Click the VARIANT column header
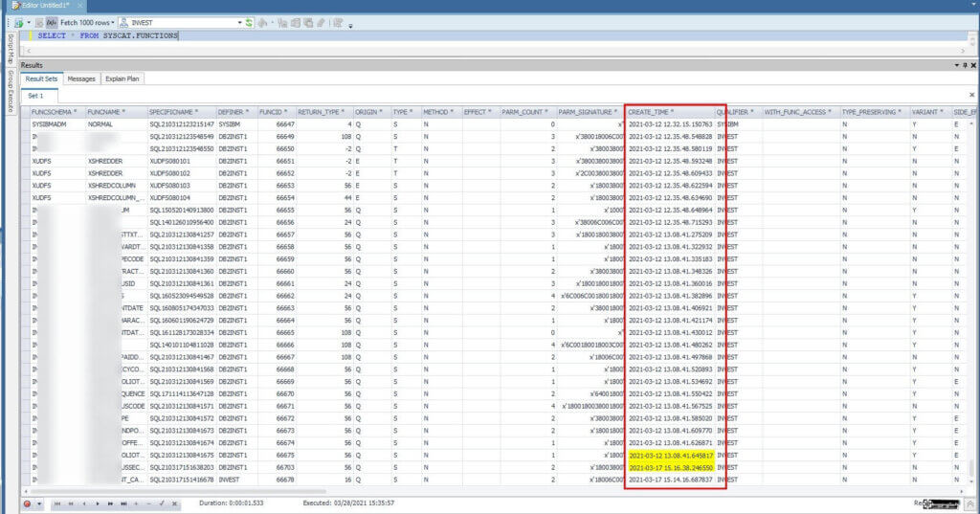This screenshot has width=980, height=514. click(x=930, y=112)
